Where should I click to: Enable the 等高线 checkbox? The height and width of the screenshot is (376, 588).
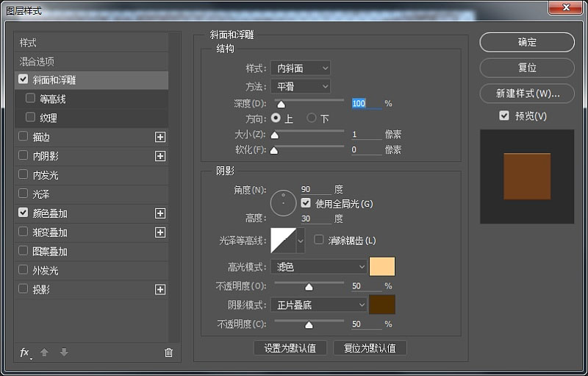30,99
